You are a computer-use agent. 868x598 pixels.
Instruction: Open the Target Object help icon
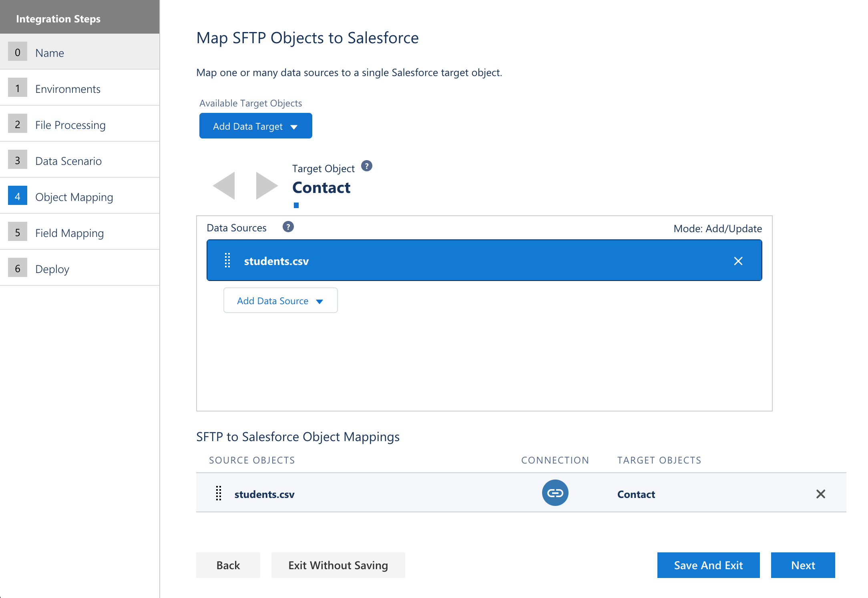tap(366, 166)
